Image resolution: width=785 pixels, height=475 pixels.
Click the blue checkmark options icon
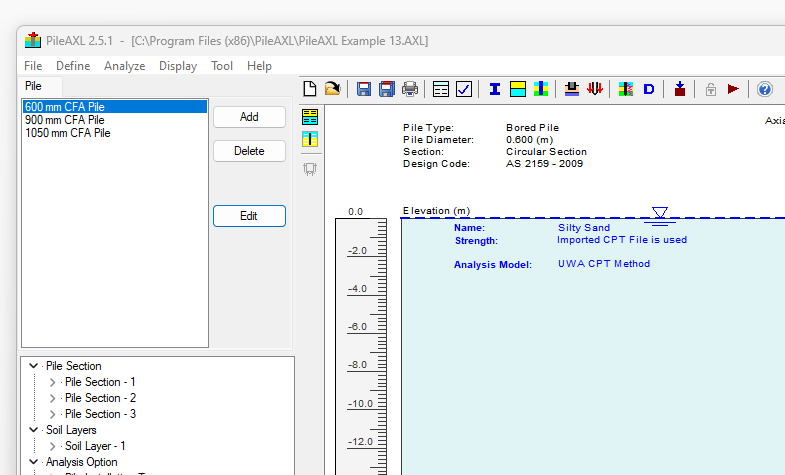coord(464,89)
